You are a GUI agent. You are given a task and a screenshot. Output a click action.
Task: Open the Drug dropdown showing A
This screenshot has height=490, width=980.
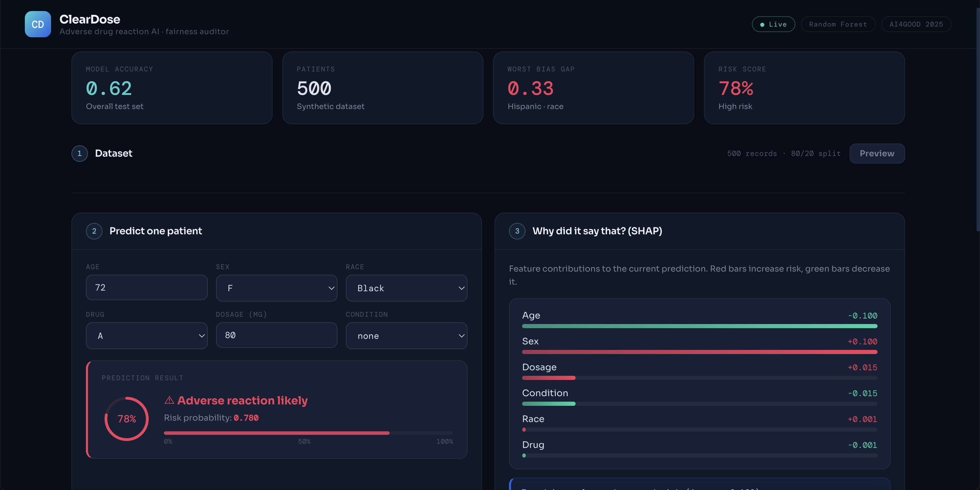(x=146, y=335)
